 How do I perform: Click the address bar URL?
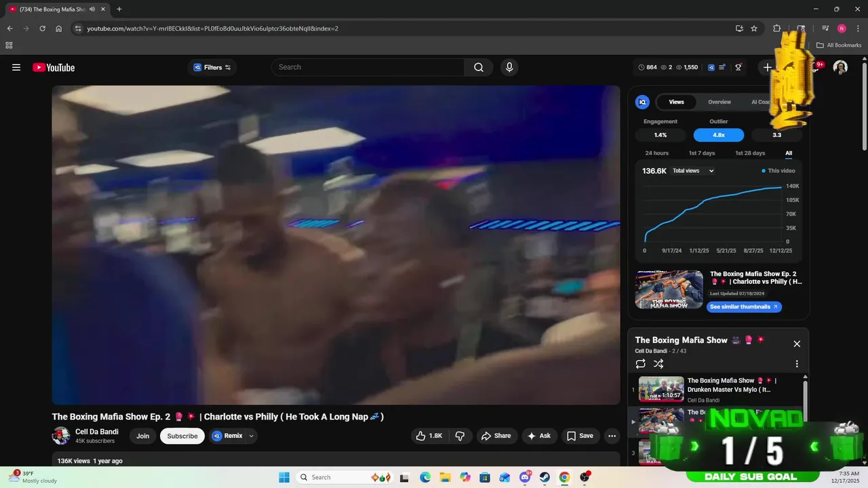212,28
